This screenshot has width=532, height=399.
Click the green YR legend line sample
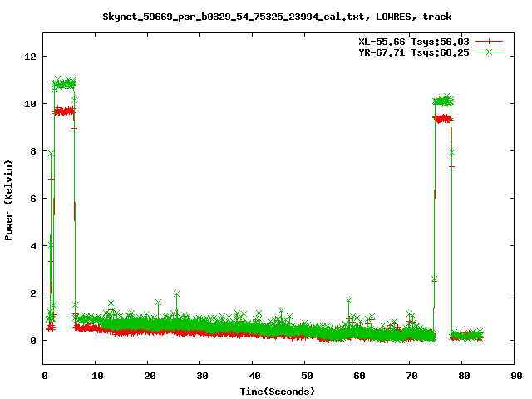(489, 52)
